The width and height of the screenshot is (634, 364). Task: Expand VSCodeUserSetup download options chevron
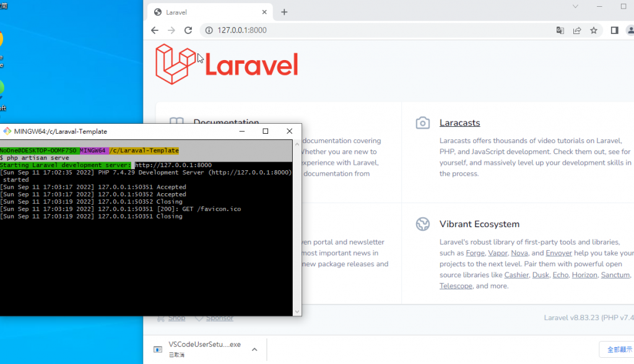(x=254, y=349)
